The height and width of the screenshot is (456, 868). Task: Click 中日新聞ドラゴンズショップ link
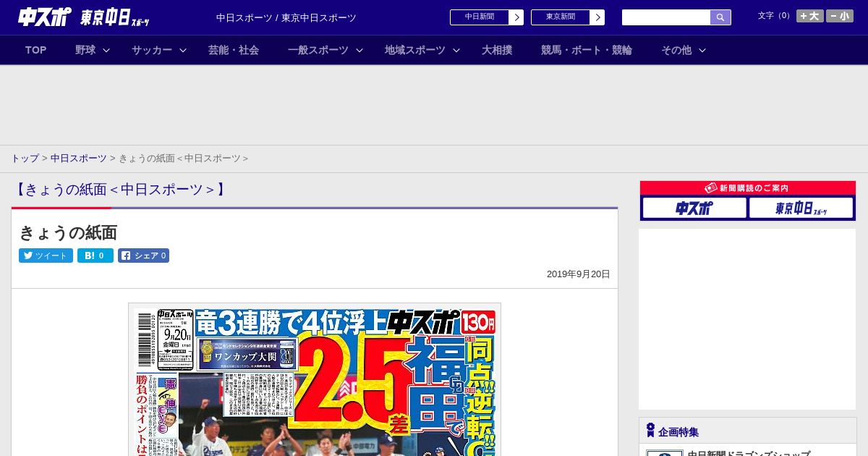749,453
